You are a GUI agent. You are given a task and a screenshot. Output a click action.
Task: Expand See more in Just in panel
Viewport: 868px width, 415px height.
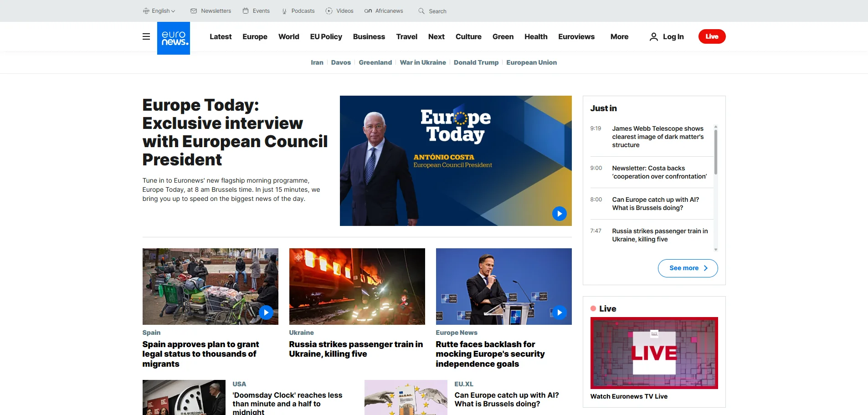[x=688, y=268]
